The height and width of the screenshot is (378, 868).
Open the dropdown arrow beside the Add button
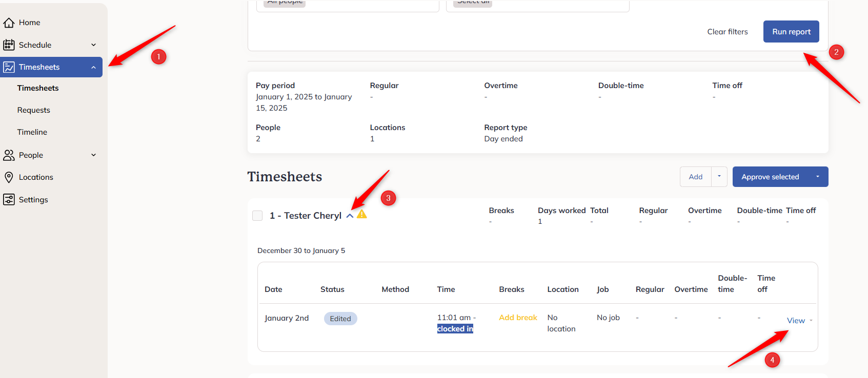(x=719, y=177)
